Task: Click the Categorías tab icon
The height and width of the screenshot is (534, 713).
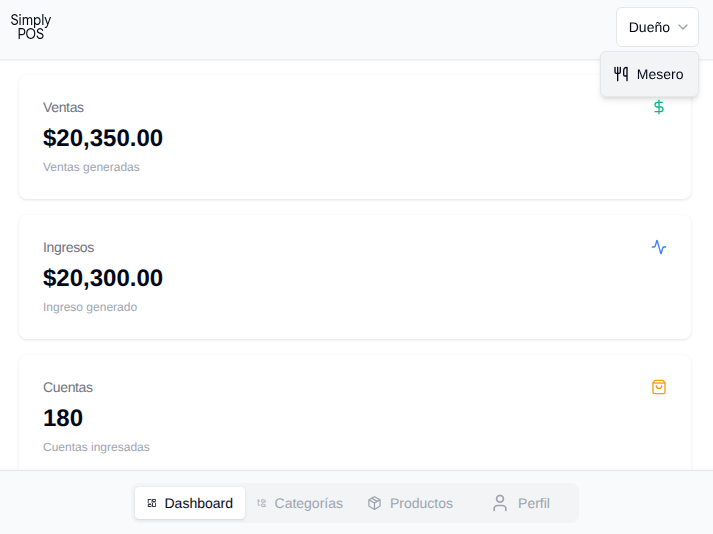Action: (x=262, y=503)
